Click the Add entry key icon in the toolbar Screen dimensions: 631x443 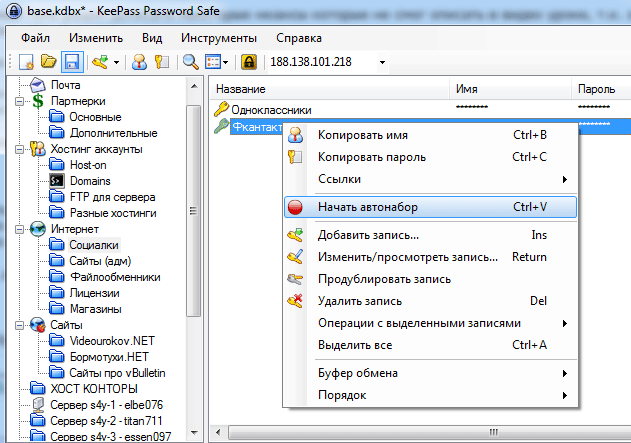pos(100,62)
